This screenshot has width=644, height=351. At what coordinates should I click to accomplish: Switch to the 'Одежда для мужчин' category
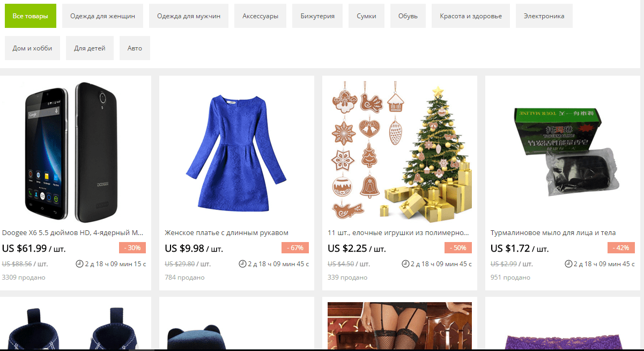click(189, 16)
